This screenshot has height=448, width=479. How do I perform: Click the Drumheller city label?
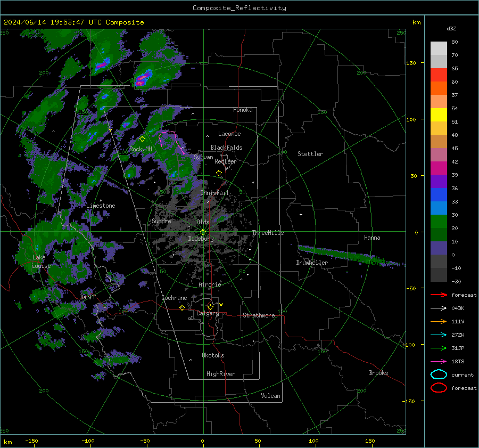pyautogui.click(x=312, y=263)
